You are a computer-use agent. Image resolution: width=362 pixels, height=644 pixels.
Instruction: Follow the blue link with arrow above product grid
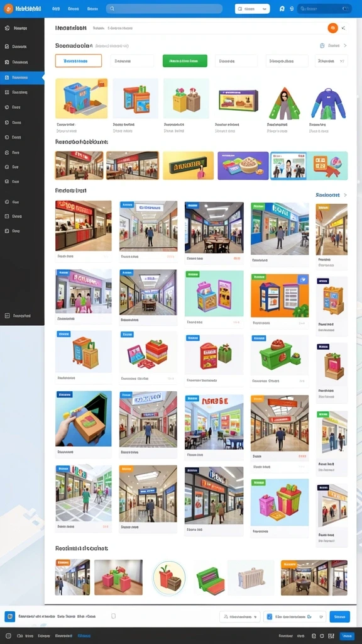pyautogui.click(x=331, y=195)
